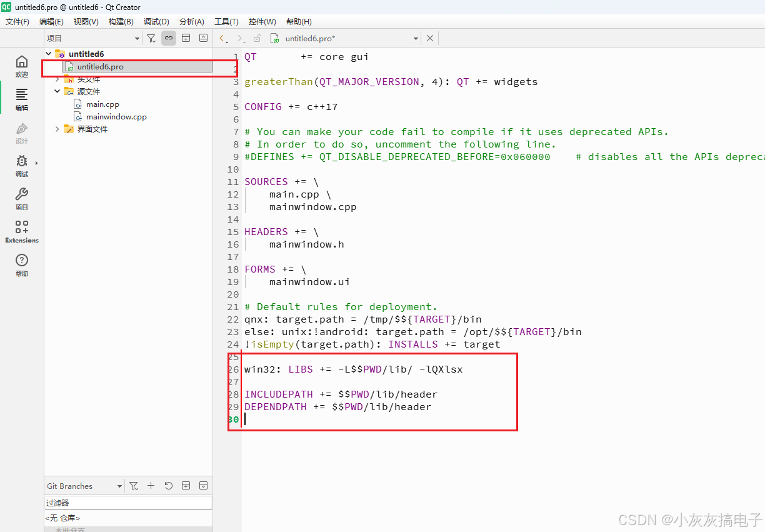The width and height of the screenshot is (765, 532).
Task: Click the 'QT += core gui' line
Action: point(306,57)
